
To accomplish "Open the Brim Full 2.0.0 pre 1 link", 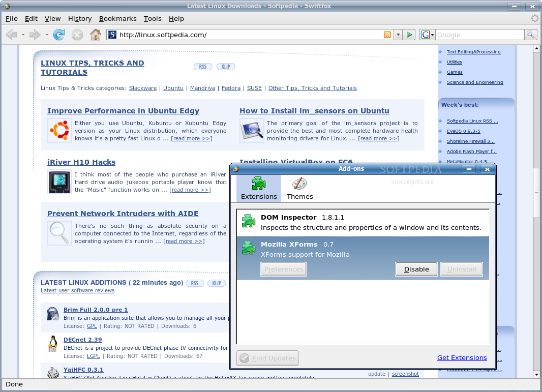I will 96,310.
